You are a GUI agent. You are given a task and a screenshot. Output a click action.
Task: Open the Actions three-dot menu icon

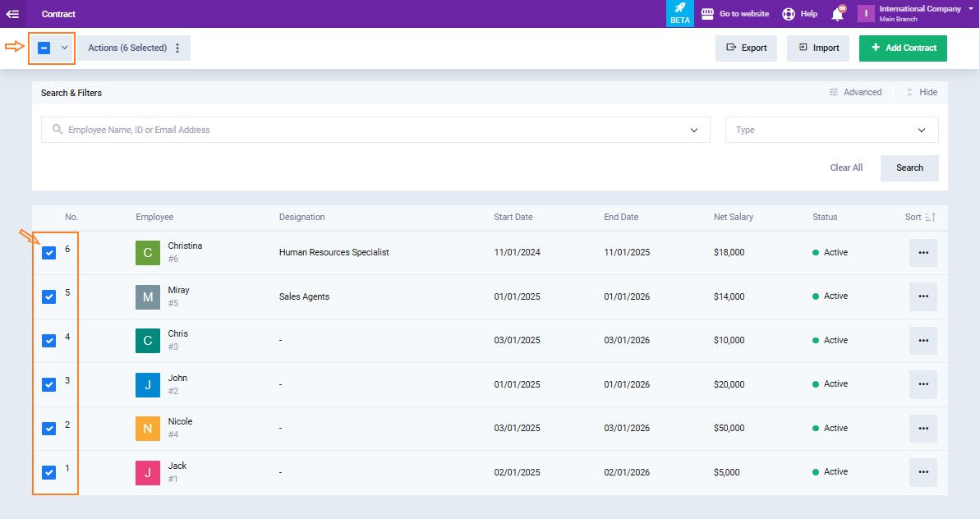[177, 48]
